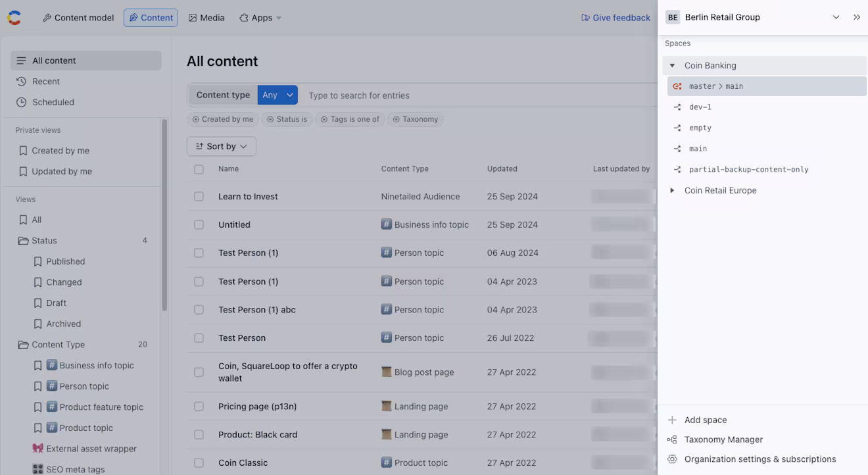Open the Sort by dropdown

click(222, 146)
